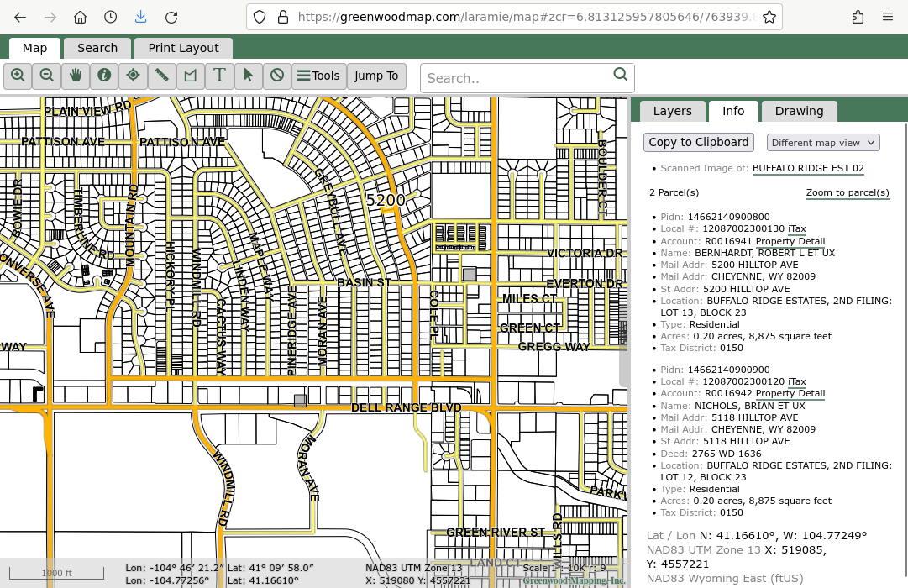Viewport: 908px width, 588px height.
Task: Expand the Different map view dropdown
Action: tap(823, 143)
